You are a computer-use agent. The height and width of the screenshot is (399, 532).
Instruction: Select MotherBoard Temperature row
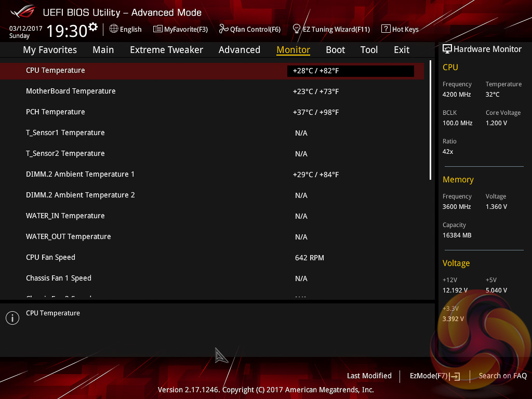212,91
